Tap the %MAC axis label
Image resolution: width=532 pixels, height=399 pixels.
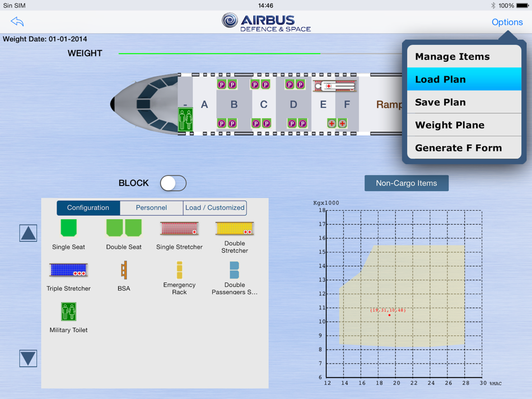(x=496, y=383)
